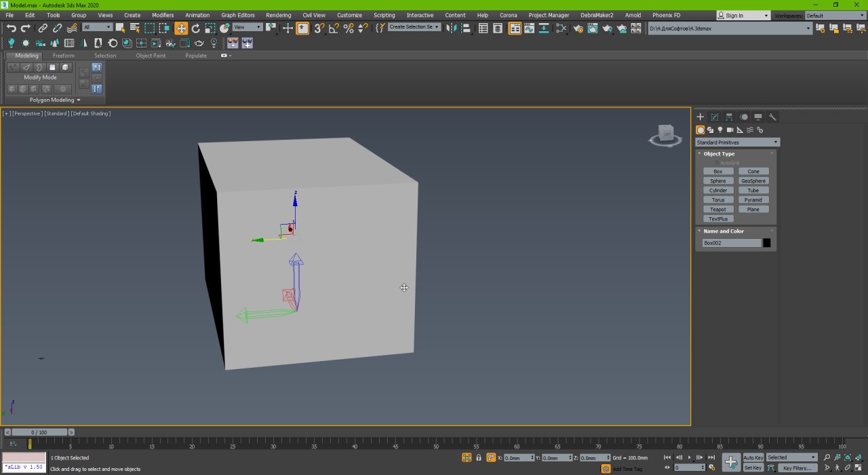Image resolution: width=868 pixels, height=475 pixels.
Task: Toggle Angle Snap icon
Action: click(334, 28)
